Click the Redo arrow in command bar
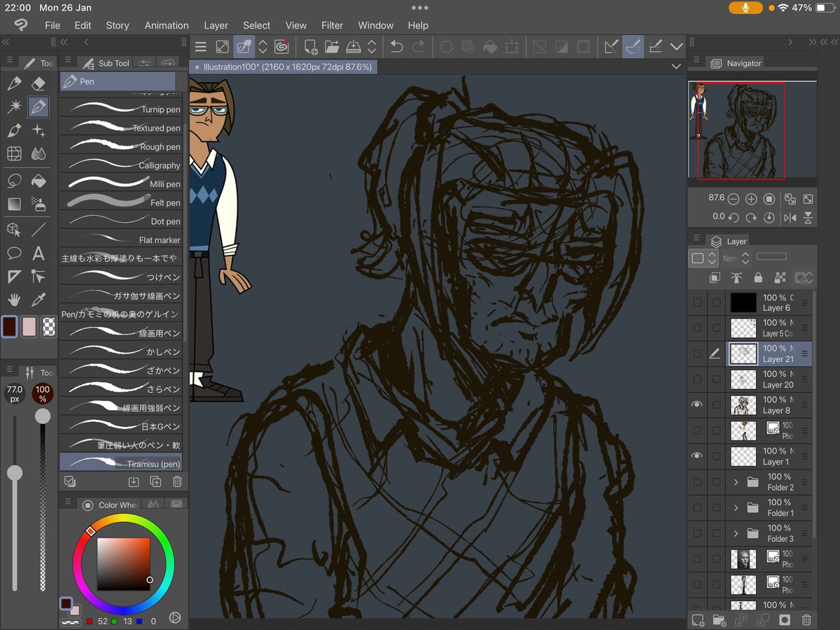Viewport: 840px width, 630px height. (419, 47)
